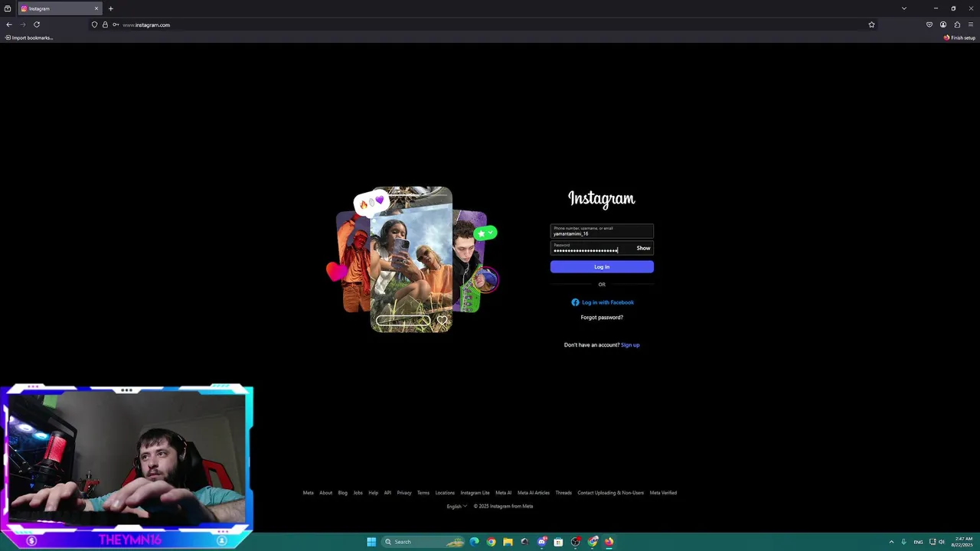
Task: Open File Explorer from taskbar
Action: pyautogui.click(x=508, y=542)
